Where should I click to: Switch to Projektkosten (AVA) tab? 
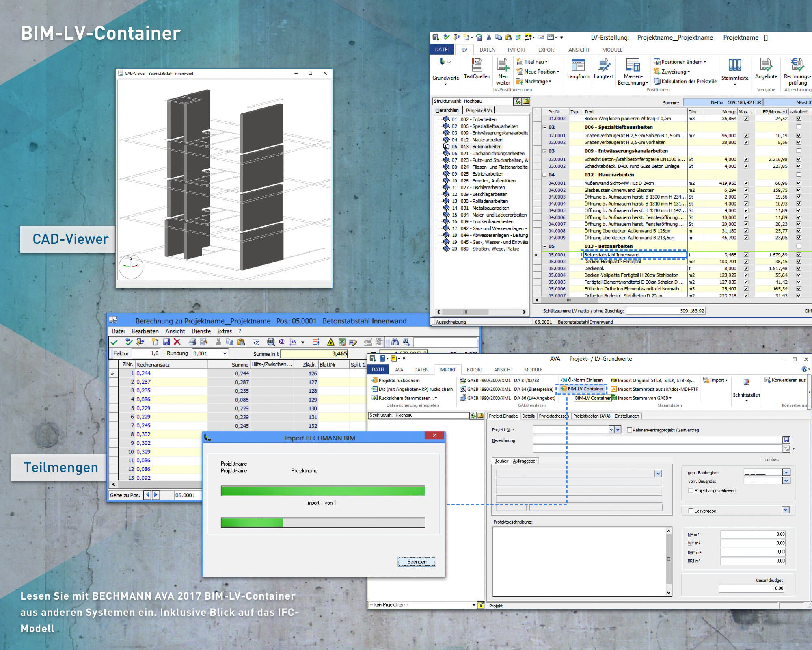pos(592,416)
